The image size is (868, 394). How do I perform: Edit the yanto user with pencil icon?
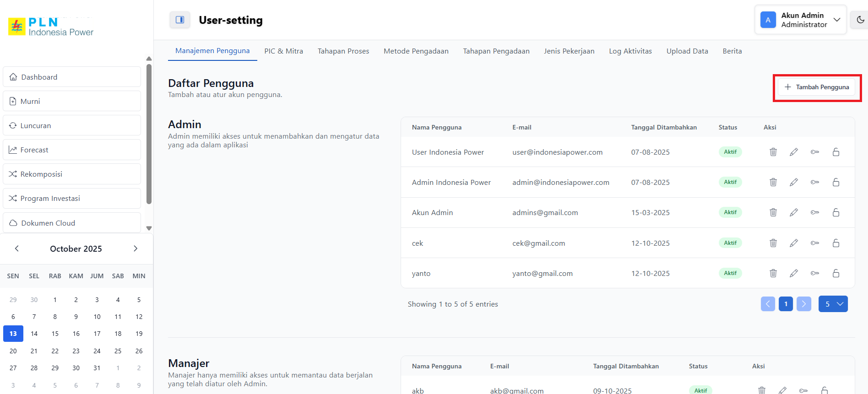(794, 273)
